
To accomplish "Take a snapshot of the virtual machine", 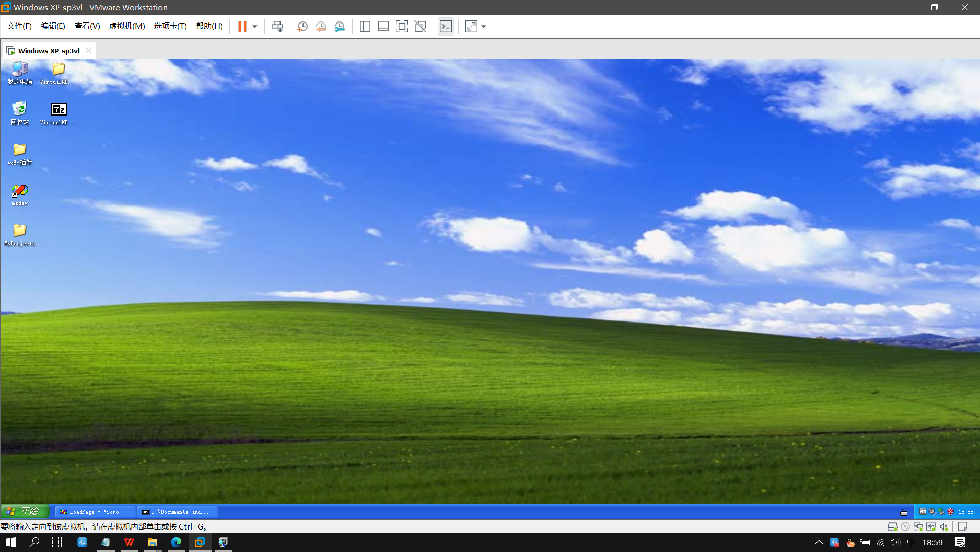I will point(302,26).
